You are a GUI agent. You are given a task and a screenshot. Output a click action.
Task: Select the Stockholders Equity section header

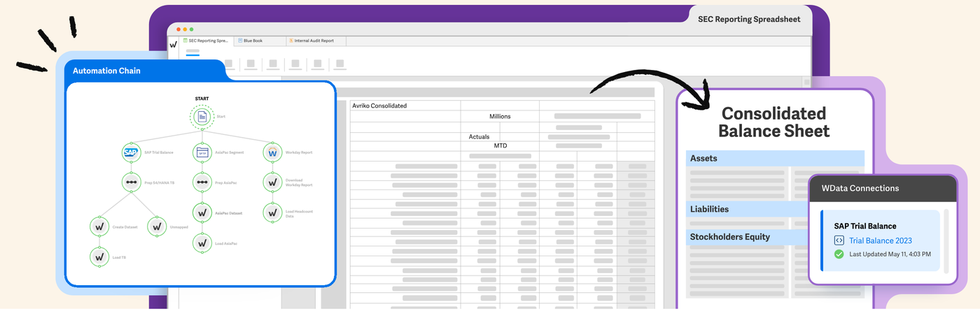point(747,237)
